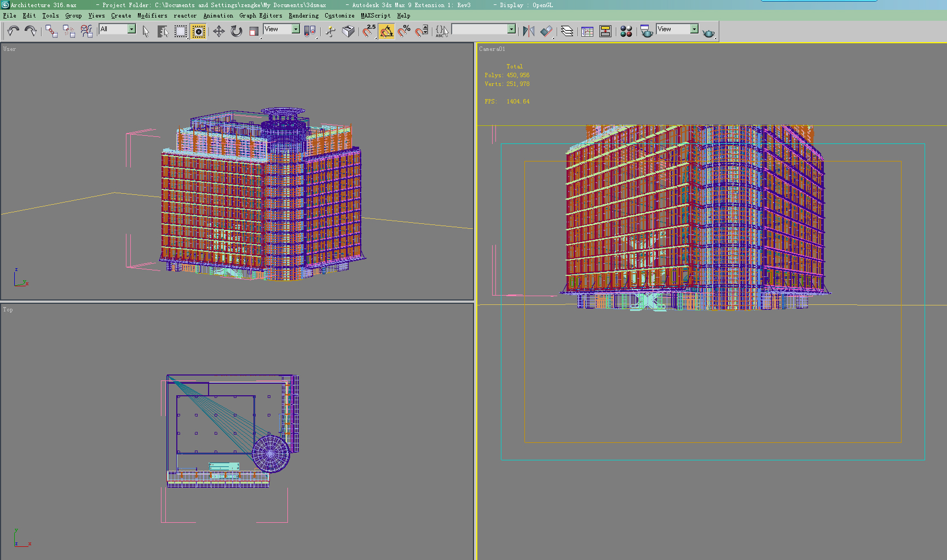Select the Unlink Selection tool
Viewport: 947px width, 560px height.
pos(69,31)
